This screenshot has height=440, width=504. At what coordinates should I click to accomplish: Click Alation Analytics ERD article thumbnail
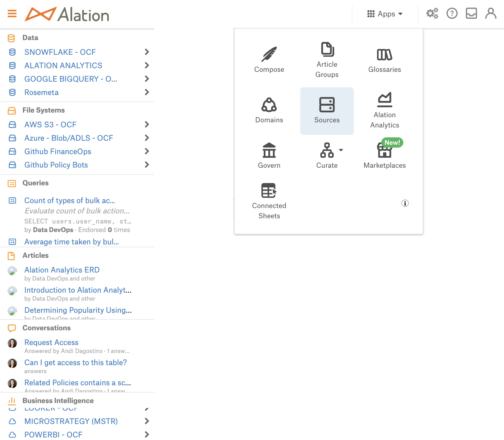point(12,271)
